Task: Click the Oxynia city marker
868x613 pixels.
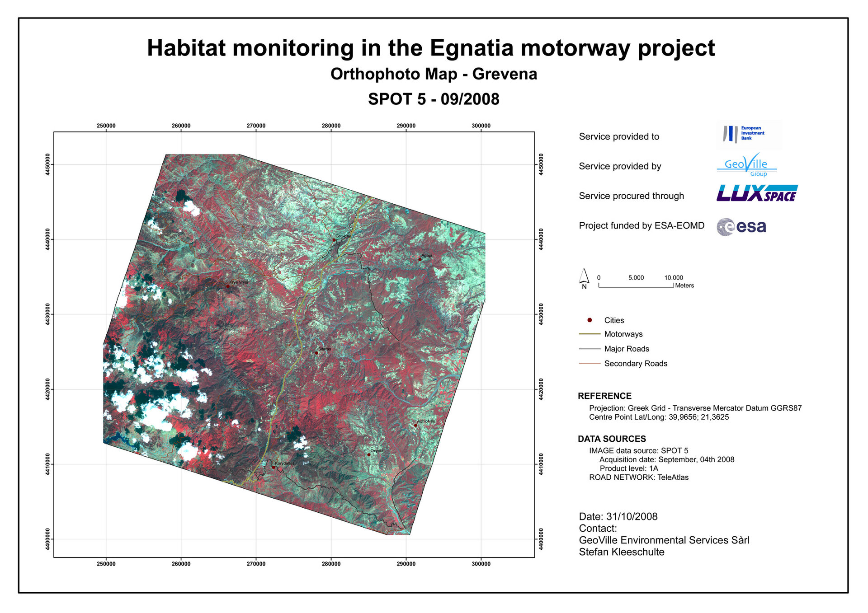Action: [368, 454]
